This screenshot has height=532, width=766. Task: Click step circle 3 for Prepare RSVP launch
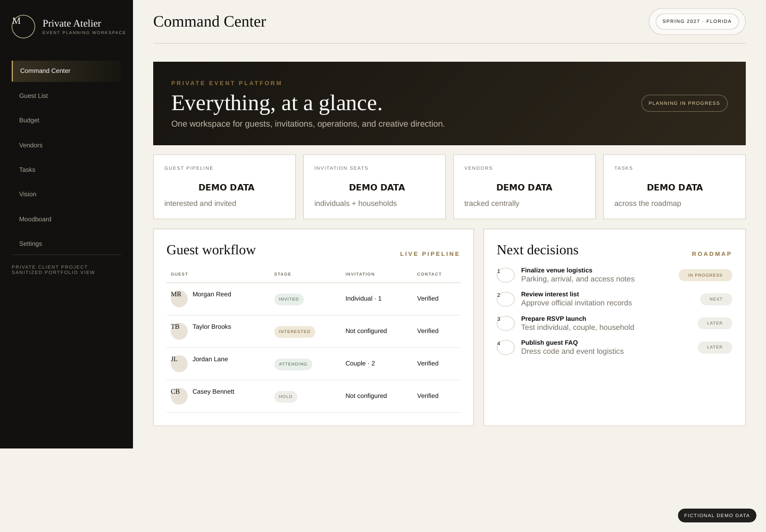coord(506,323)
